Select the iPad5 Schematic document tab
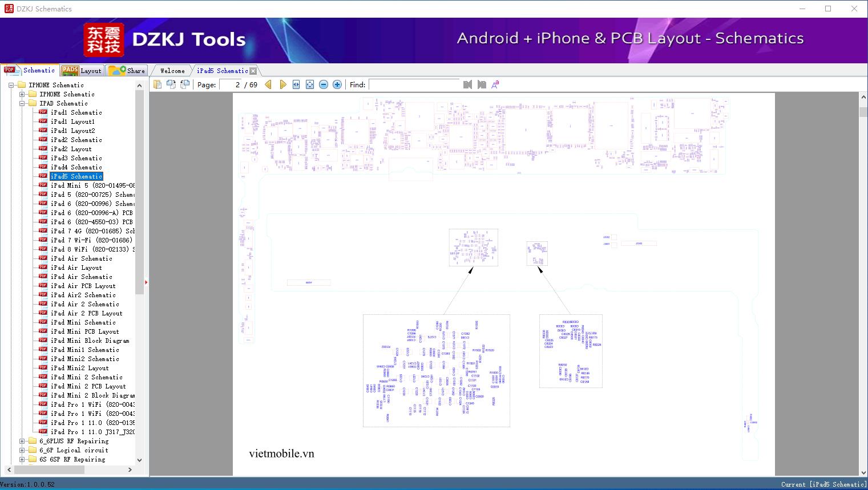The height and width of the screenshot is (490, 868). pos(222,71)
